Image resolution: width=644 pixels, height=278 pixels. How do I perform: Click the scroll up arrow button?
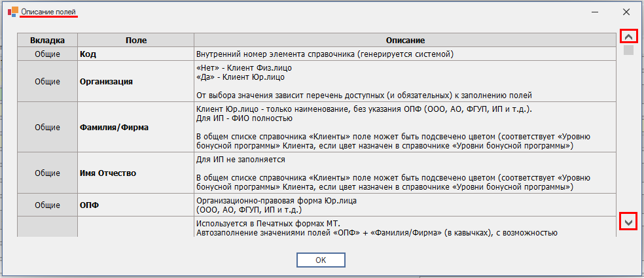coord(628,37)
